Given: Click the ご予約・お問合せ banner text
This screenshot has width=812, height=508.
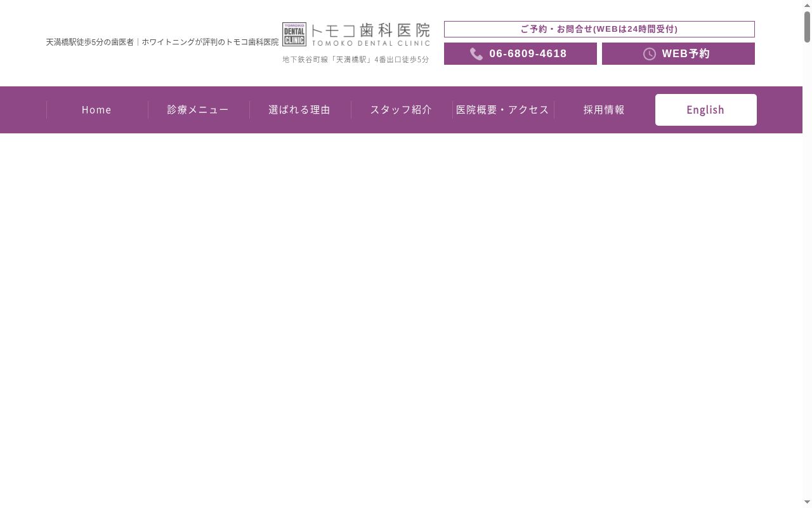Looking at the screenshot, I should coord(599,29).
